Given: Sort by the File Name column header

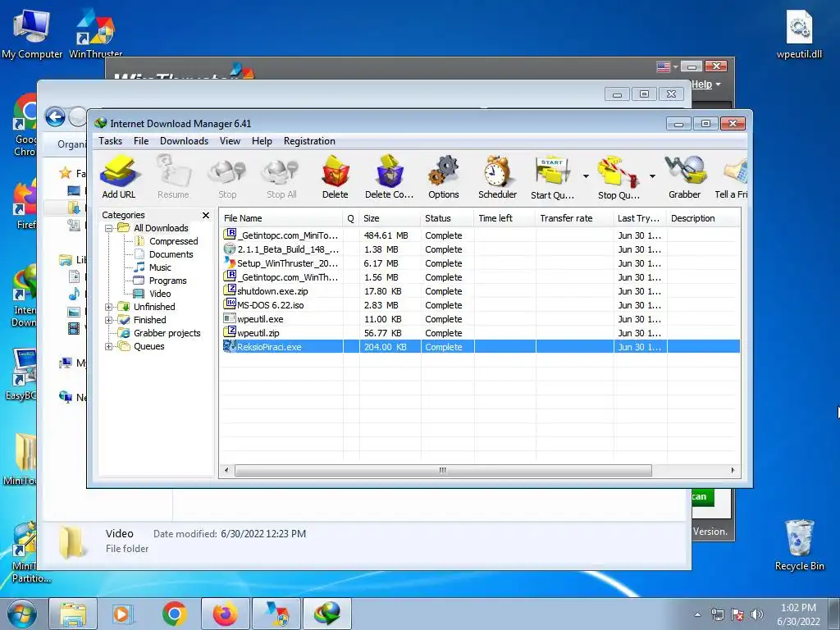Looking at the screenshot, I should point(281,218).
